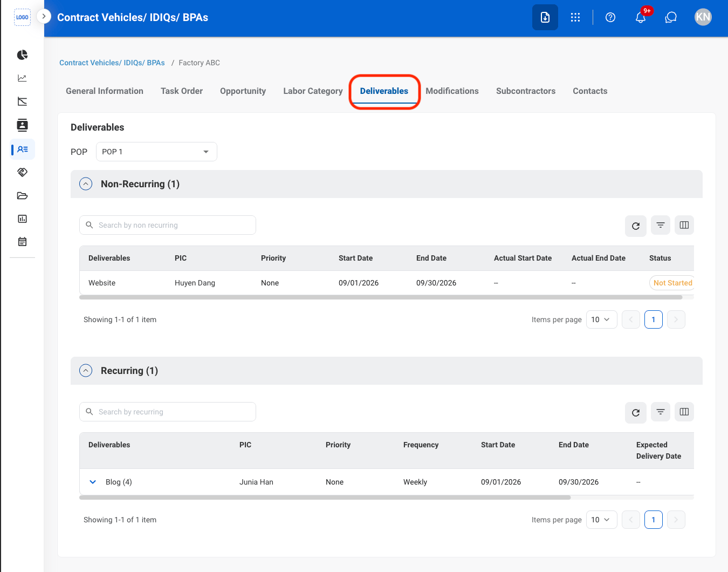Viewport: 728px width, 572px height.
Task: Click the contact book sidebar icon
Action: point(22,125)
